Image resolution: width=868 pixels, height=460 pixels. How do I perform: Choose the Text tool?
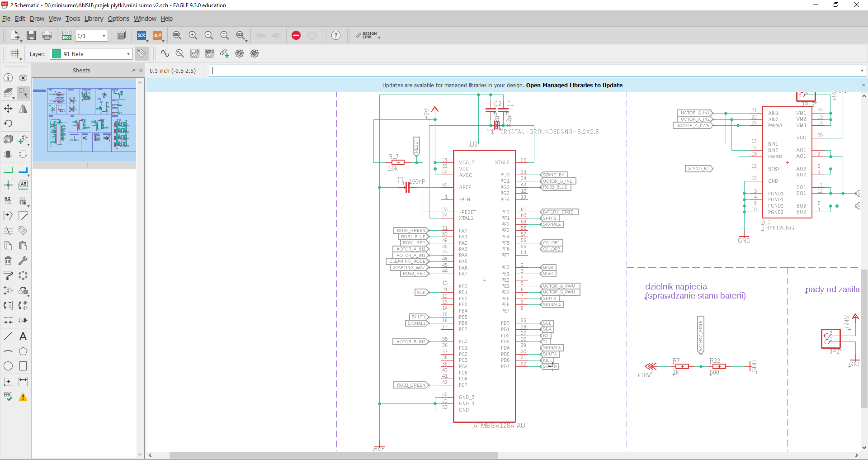[23, 337]
